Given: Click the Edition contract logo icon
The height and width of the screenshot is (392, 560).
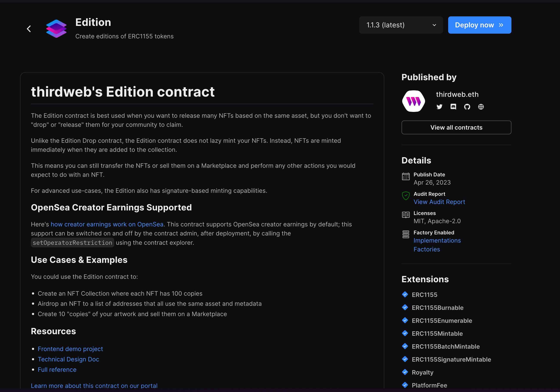Looking at the screenshot, I should pyautogui.click(x=56, y=28).
